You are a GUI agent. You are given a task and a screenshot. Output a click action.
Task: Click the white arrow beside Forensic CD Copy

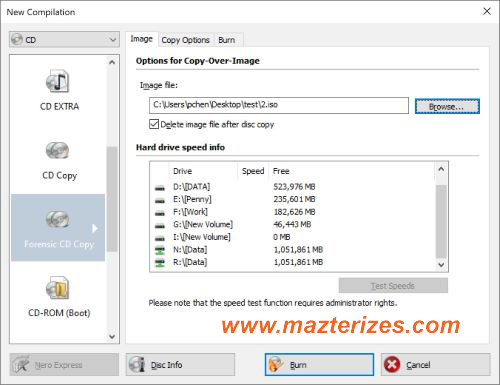[95, 228]
